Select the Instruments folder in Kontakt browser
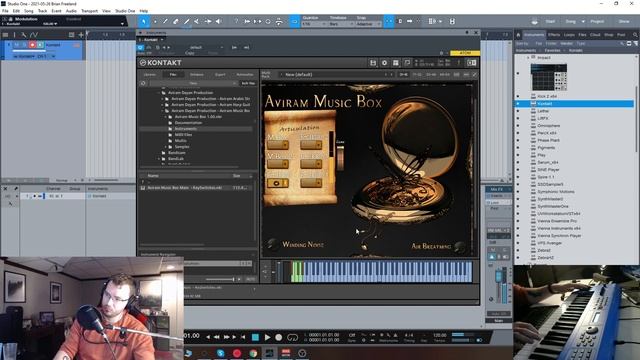This screenshot has height=360, width=640. [185, 129]
